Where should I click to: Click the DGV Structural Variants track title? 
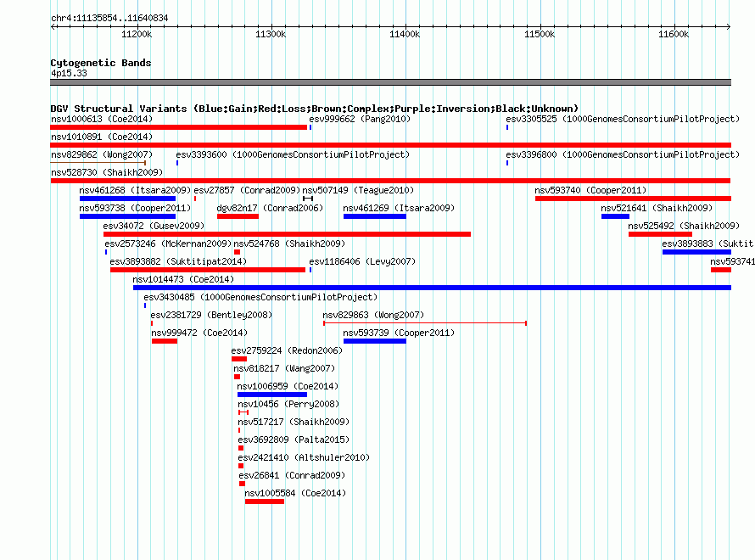click(315, 109)
